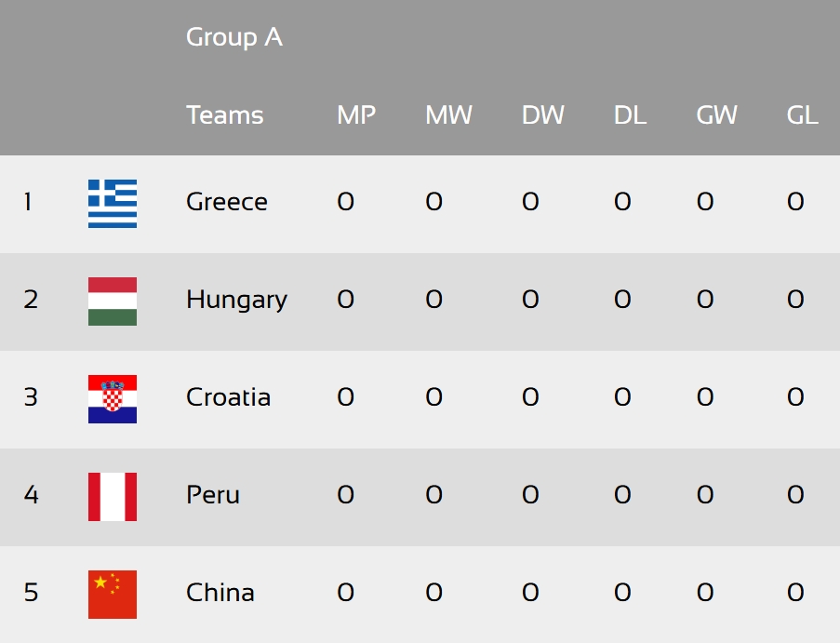The image size is (840, 643).
Task: Sort by the GW column header
Action: click(x=717, y=115)
